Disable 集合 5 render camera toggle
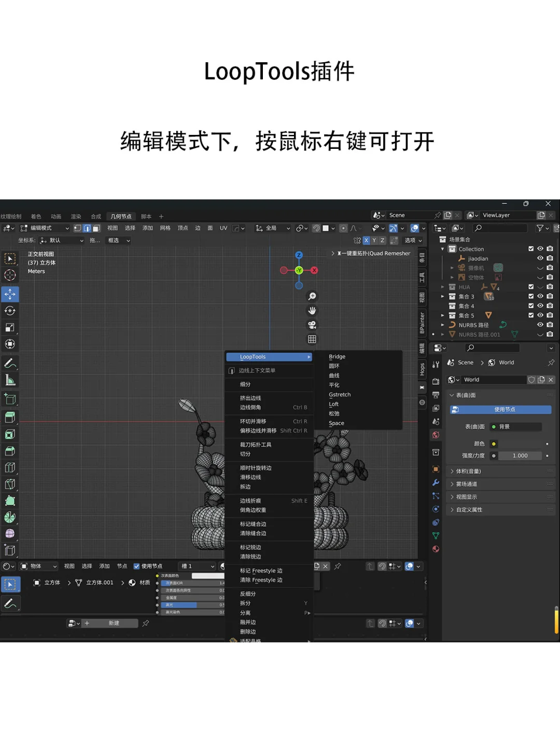 [550, 314]
